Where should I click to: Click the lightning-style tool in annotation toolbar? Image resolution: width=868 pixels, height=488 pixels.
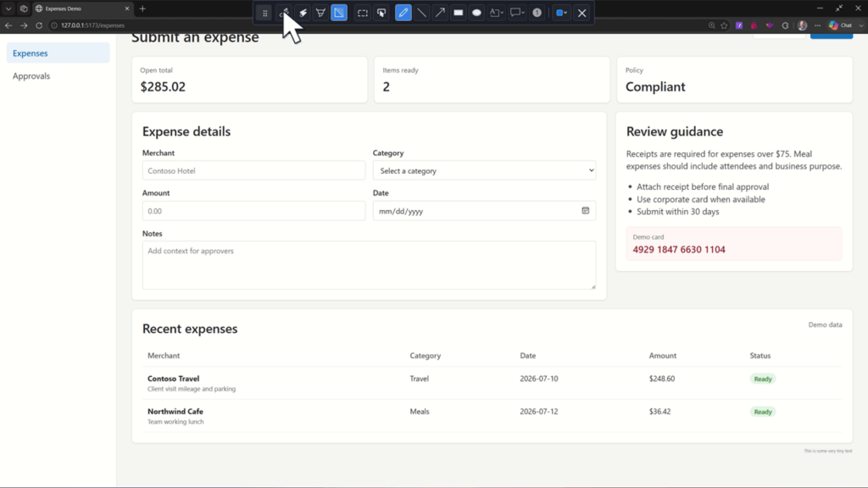click(303, 13)
